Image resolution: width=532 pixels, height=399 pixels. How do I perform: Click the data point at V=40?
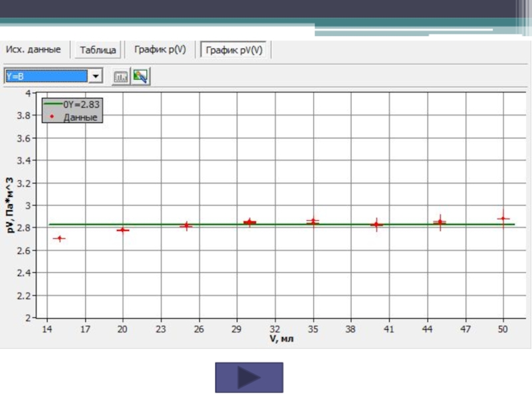377,224
